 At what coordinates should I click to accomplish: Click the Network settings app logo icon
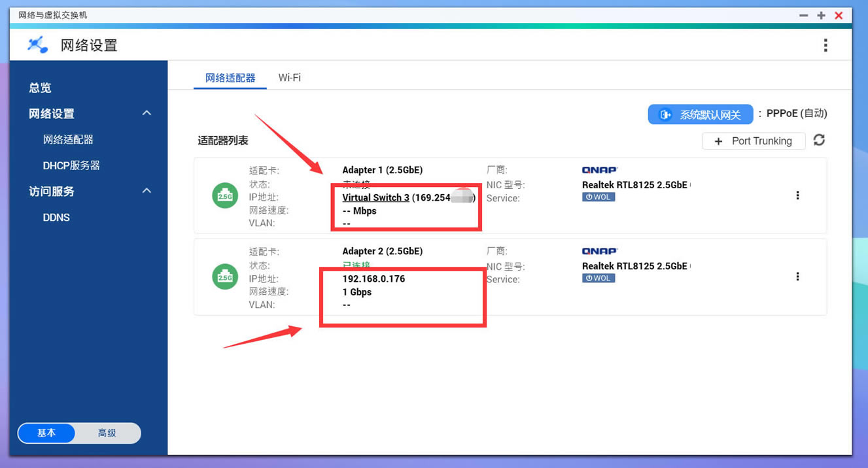(x=37, y=45)
